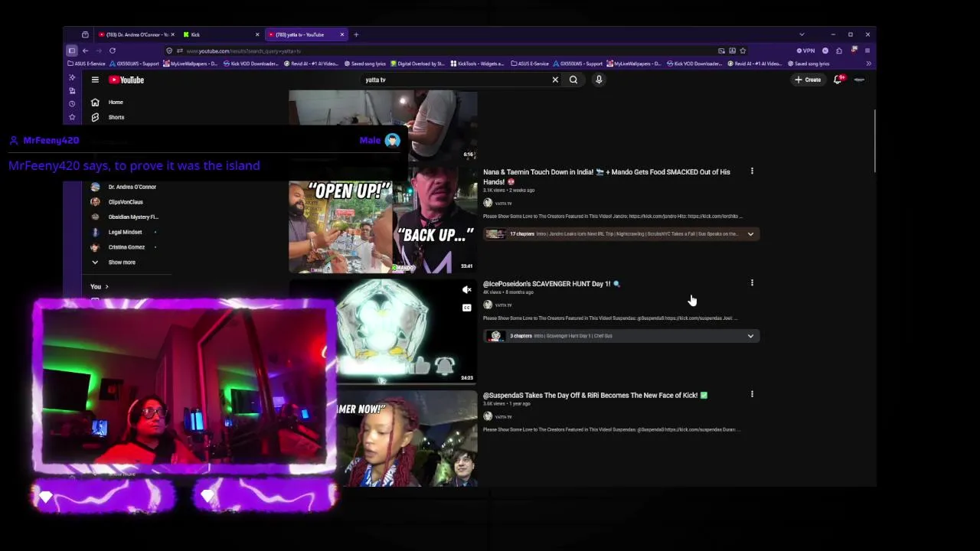Expand 17 chapters dropdown

pos(750,234)
